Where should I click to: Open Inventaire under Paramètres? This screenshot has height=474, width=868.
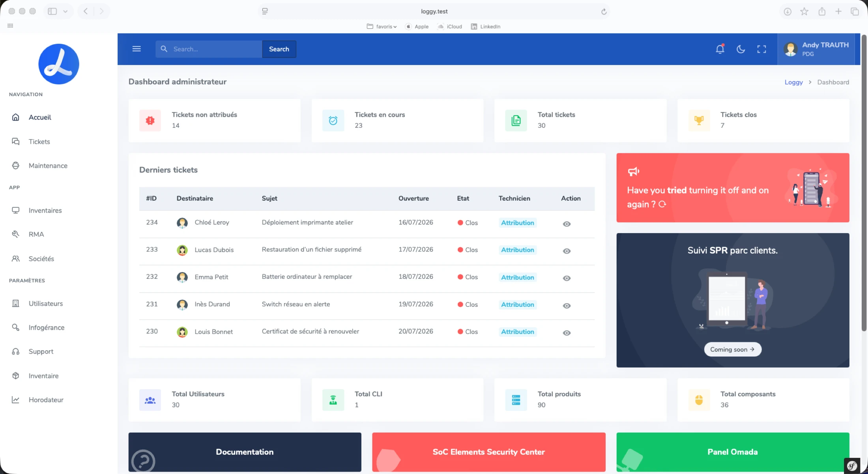(43, 376)
